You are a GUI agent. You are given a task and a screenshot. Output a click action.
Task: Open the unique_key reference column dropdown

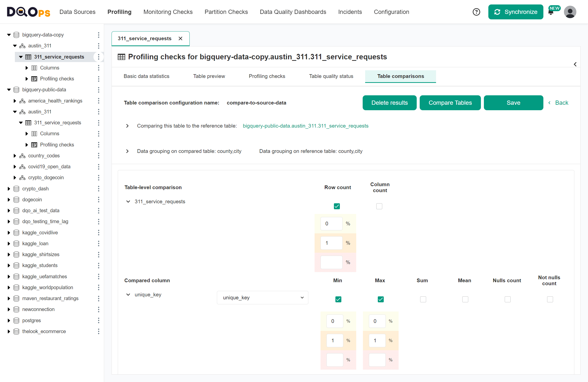pos(263,298)
